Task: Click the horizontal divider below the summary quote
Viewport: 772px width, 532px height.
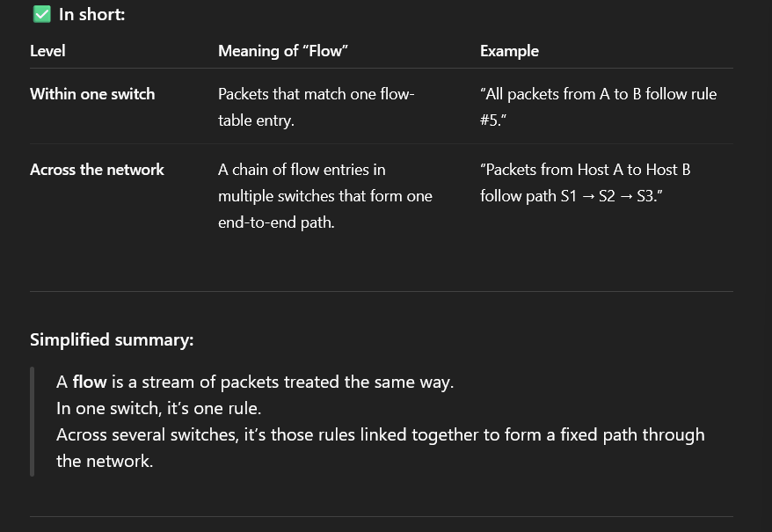Action: click(x=381, y=516)
